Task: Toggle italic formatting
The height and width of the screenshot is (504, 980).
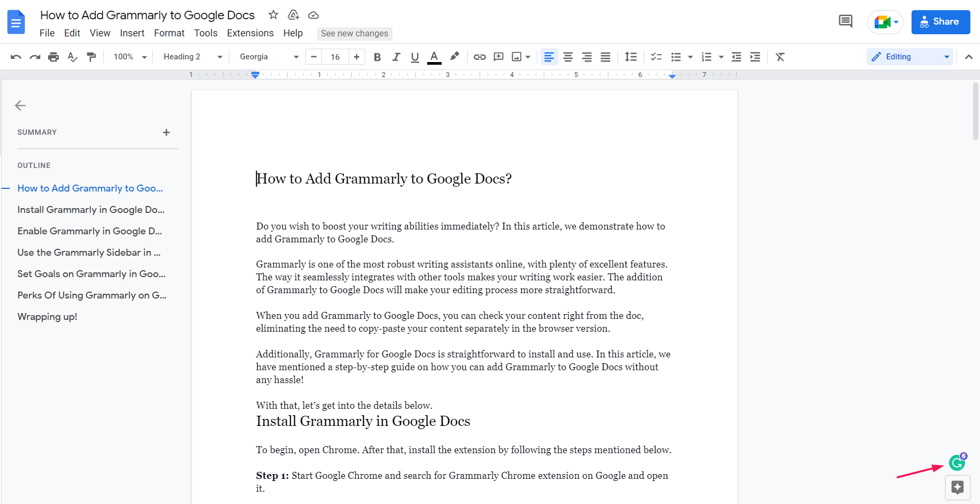Action: [x=396, y=57]
